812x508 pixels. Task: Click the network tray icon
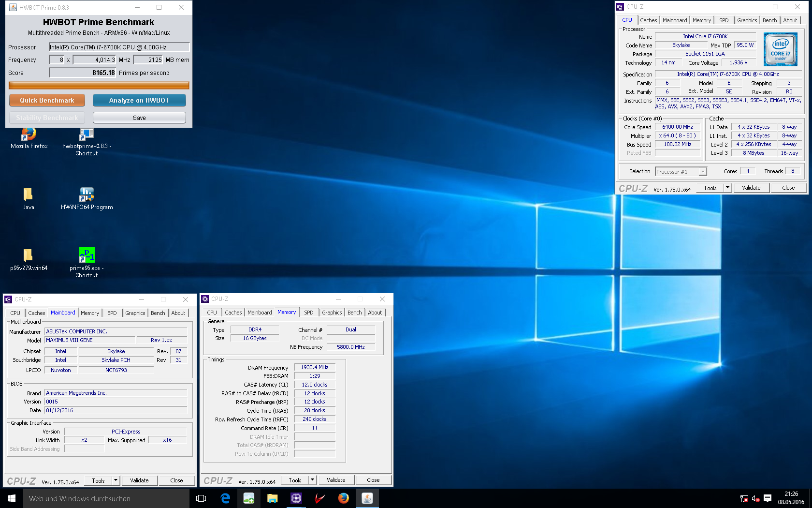pos(744,498)
